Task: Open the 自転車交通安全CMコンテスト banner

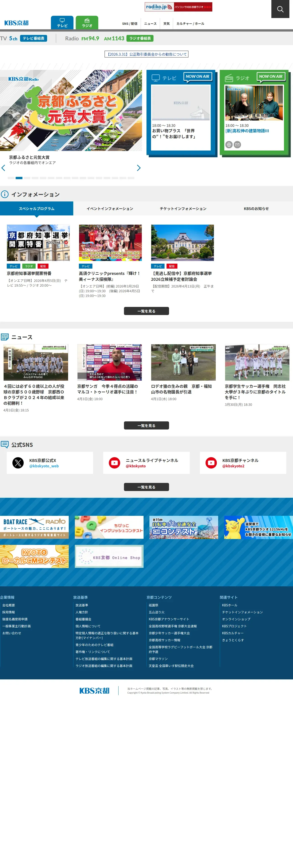Action: tap(184, 527)
